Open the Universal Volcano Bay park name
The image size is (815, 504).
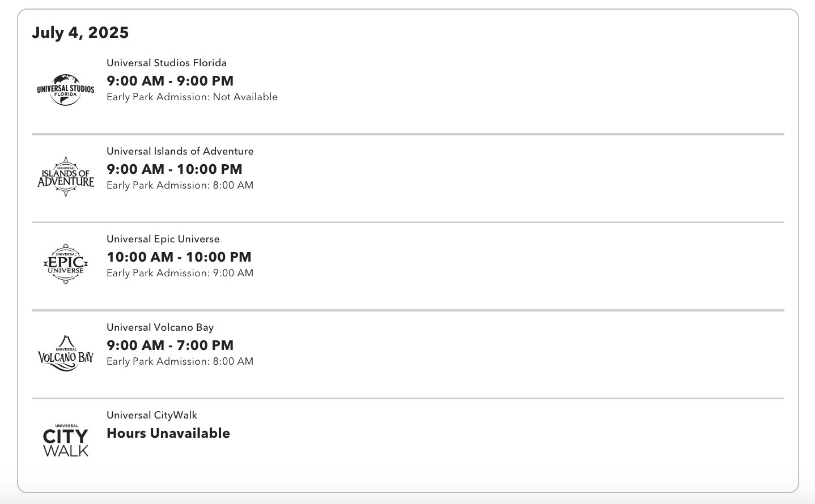coord(160,327)
